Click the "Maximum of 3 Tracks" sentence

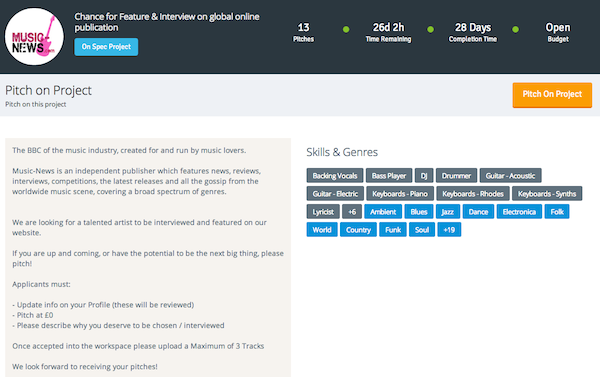pos(138,346)
